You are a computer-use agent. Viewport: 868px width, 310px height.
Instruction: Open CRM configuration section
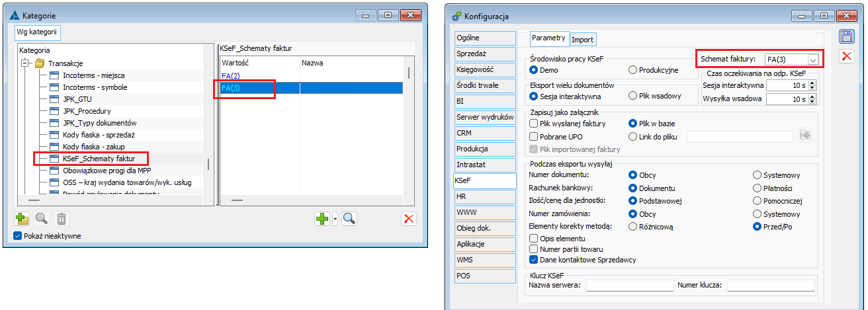coord(484,133)
